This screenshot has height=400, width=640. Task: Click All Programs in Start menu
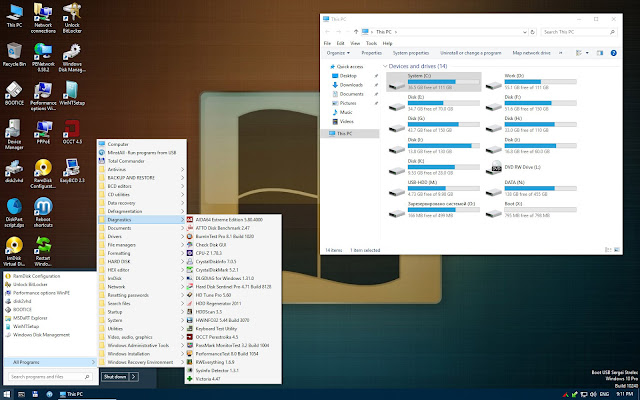(x=50, y=362)
